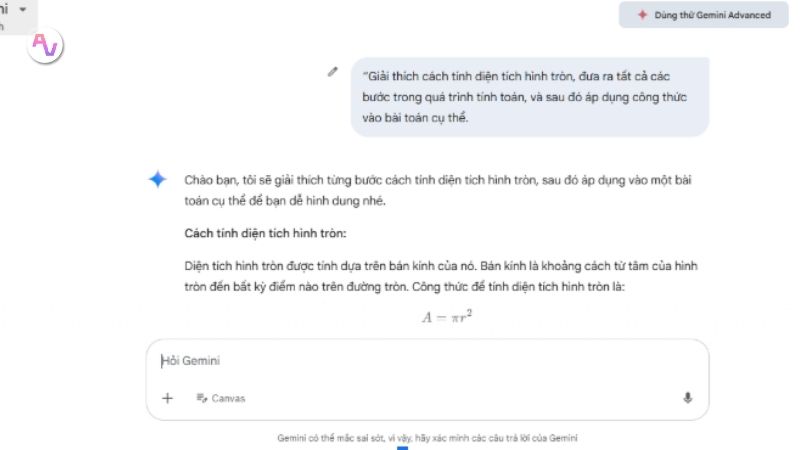Click the Gemini disclaimer text at bottom
Viewport: 800px width, 450px height.
coord(427,438)
